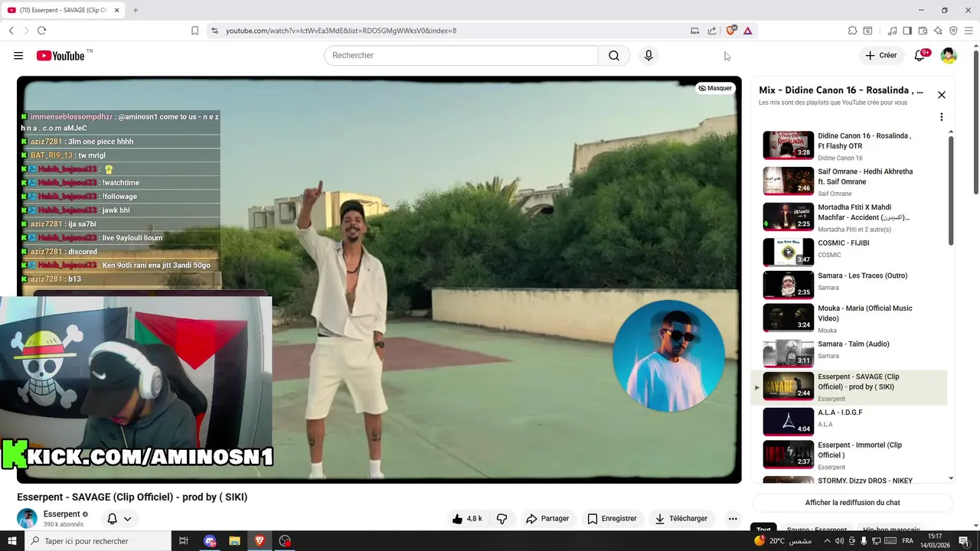Click the video title Esserpent - SAVAGE
Screen dimensions: 980x551
coord(132,497)
